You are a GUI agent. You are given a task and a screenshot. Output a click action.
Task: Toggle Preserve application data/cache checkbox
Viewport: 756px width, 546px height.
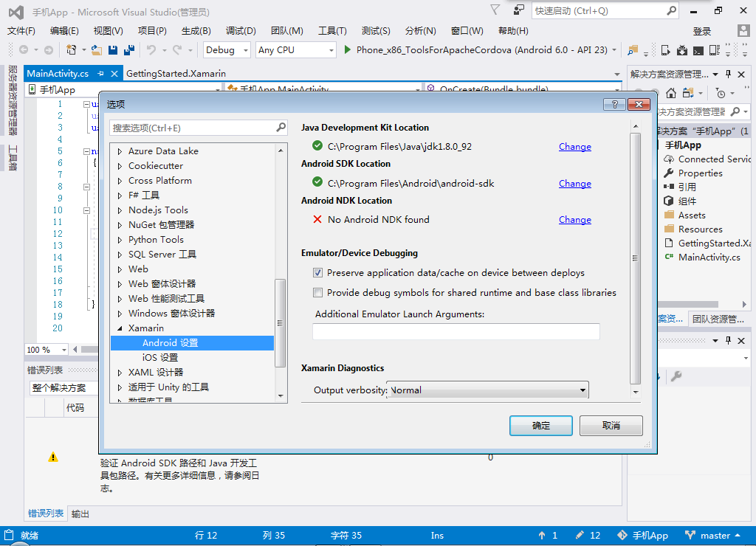(317, 273)
